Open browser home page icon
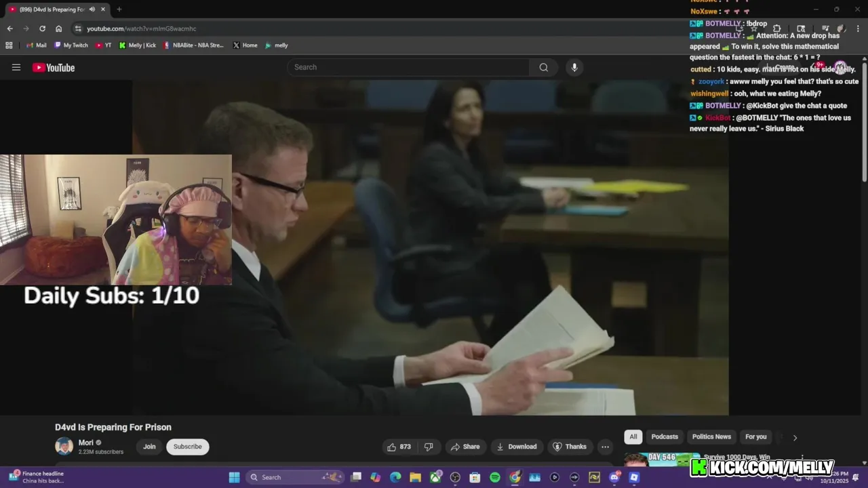The width and height of the screenshot is (868, 488). point(58,28)
